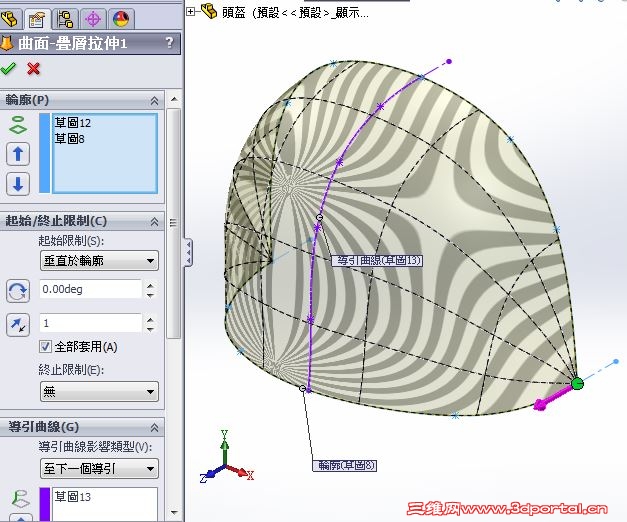The width and height of the screenshot is (627, 522).
Task: Click the panel collapse splitter handle
Action: coord(188,253)
